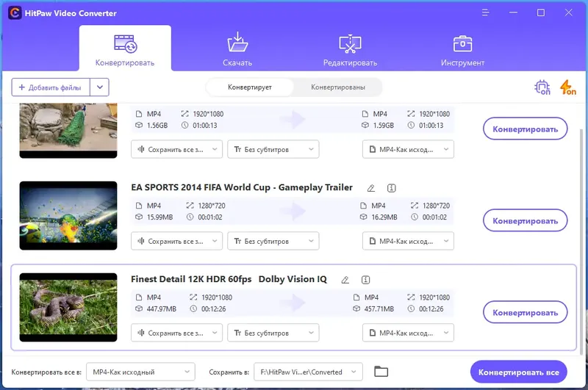
Task: Select output format for Finest Detail video
Action: [408, 333]
